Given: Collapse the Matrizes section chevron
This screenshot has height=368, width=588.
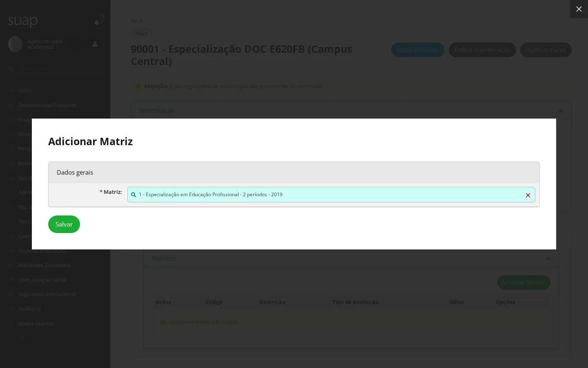Looking at the screenshot, I should [x=548, y=259].
